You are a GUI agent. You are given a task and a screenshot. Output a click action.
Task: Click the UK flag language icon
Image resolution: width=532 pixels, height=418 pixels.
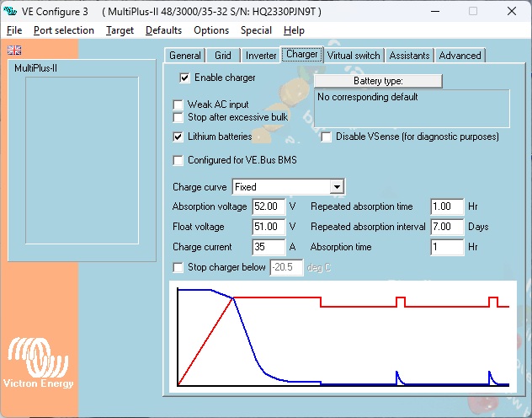click(14, 51)
